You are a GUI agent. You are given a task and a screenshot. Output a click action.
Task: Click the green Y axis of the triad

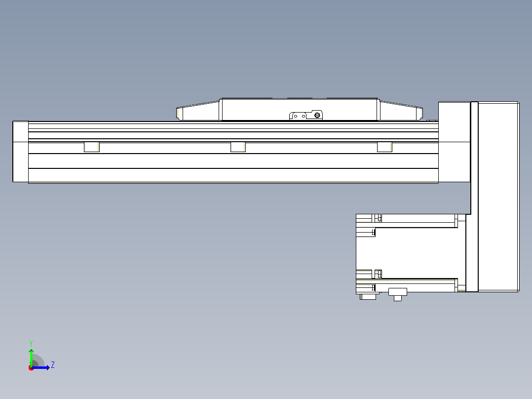[x=31, y=357]
